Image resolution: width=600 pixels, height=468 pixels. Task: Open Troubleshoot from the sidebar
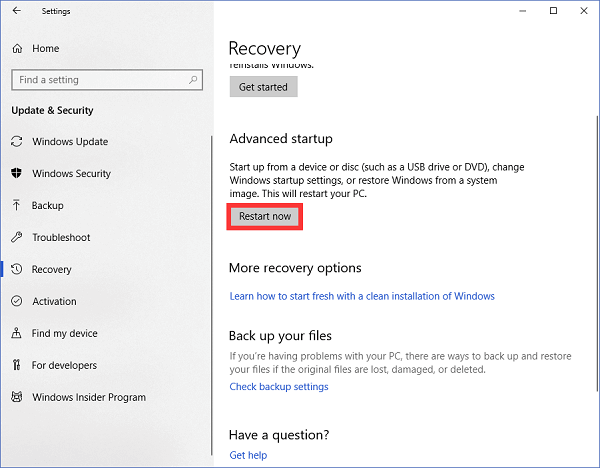(61, 238)
